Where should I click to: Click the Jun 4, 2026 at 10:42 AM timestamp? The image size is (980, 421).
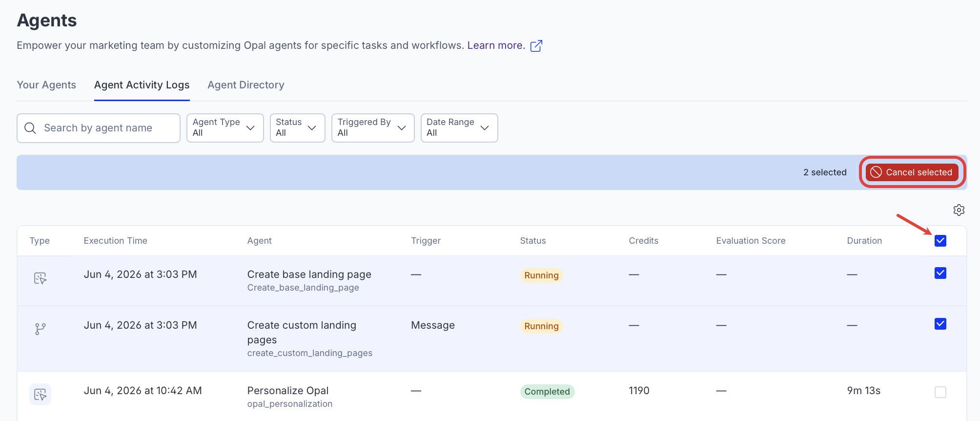pyautogui.click(x=143, y=391)
